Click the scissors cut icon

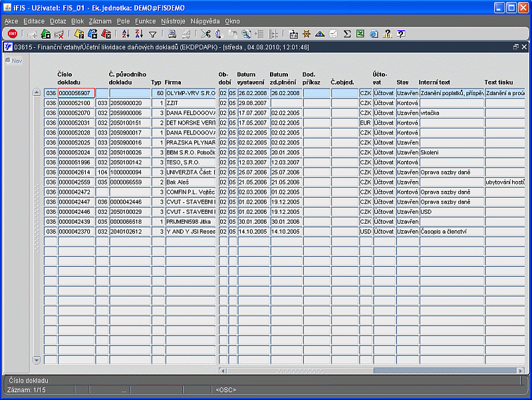[x=205, y=34]
